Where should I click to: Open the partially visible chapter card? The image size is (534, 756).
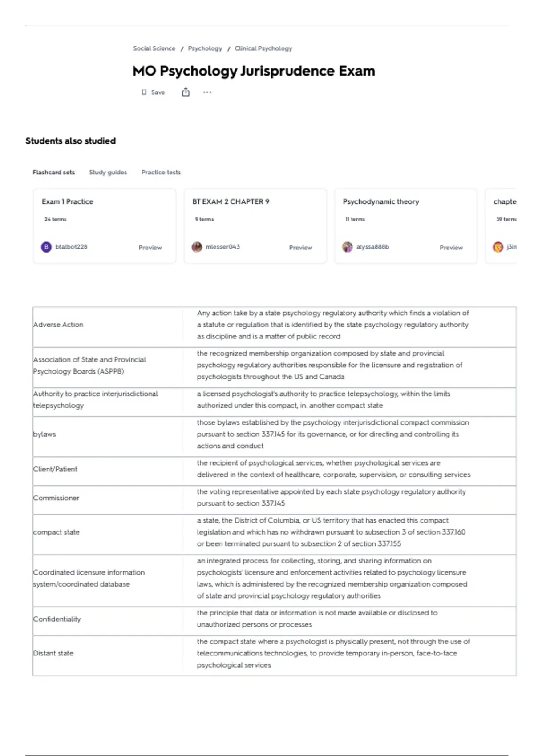501,226
